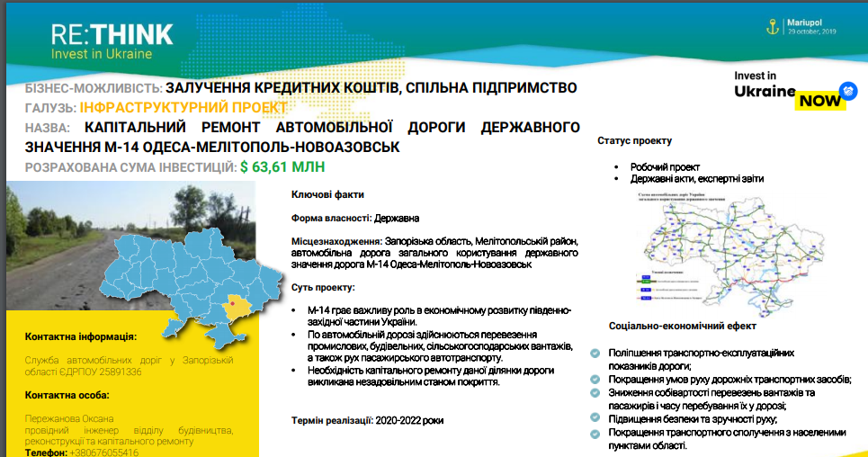The width and height of the screenshot is (868, 457).
Task: Click the yellow highlighted Zaporizhzhia region on map
Action: click(x=236, y=309)
